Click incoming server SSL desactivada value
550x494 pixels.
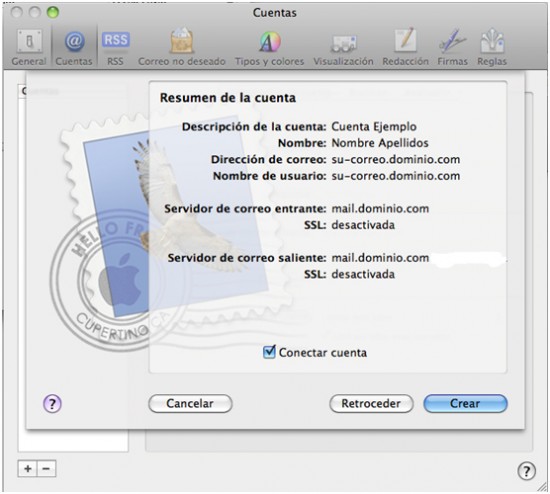point(363,225)
